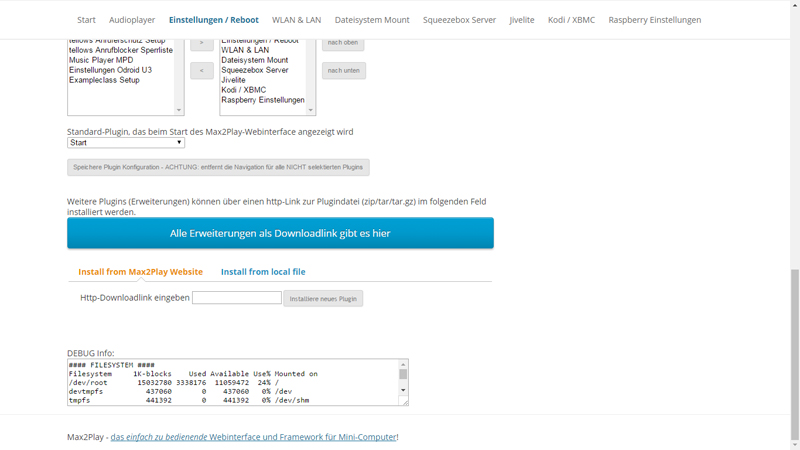
Task: Click Alle Erweiterungen als Downloadlink banner
Action: point(280,233)
